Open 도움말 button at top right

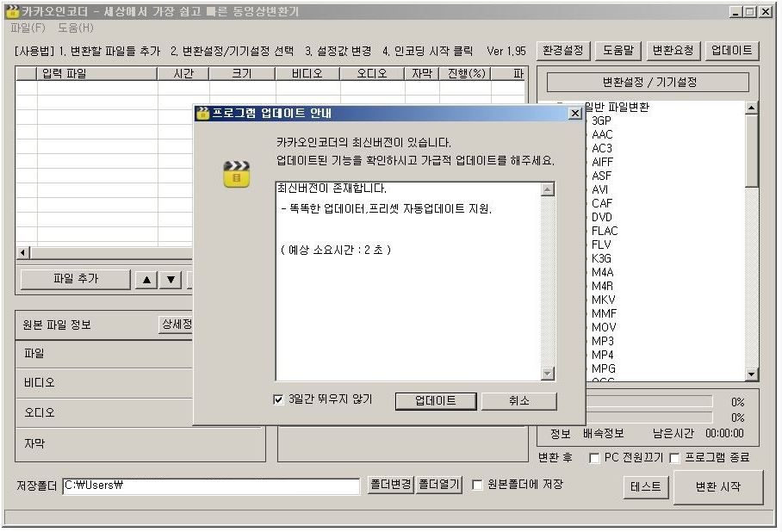(618, 51)
